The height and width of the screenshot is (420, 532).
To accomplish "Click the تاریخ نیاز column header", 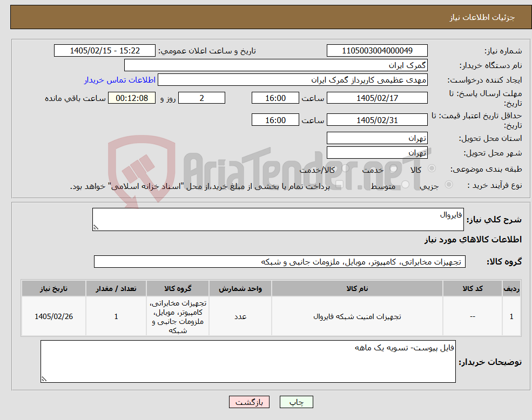I will coord(53,288).
